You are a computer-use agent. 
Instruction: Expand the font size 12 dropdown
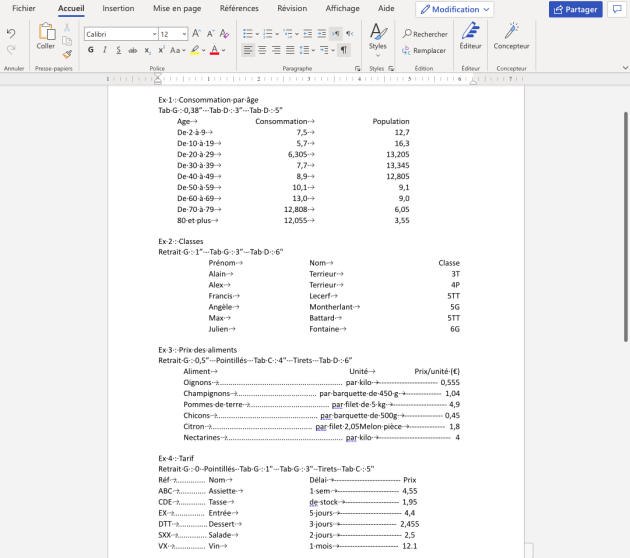click(x=173, y=34)
